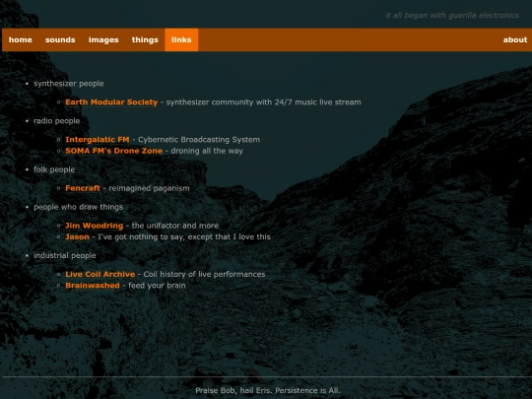Click the 'synthesizer people' heading text
Viewport: 532px width, 399px height.
click(x=69, y=84)
